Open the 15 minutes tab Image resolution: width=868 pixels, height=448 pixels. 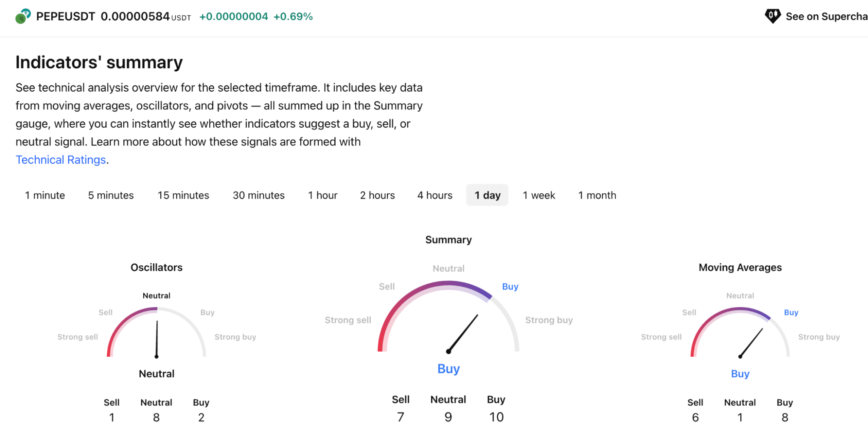[x=183, y=195]
